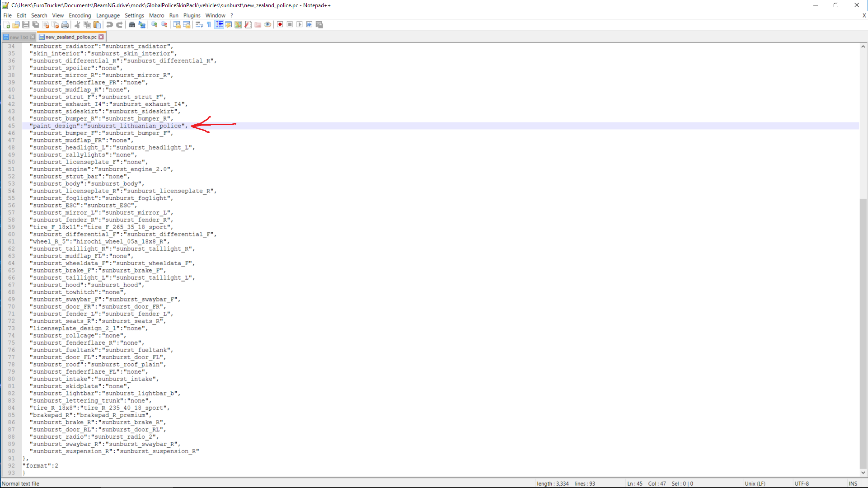Click the Find binoculars icon
Viewport: 868px width, 488px height.
coord(131,24)
